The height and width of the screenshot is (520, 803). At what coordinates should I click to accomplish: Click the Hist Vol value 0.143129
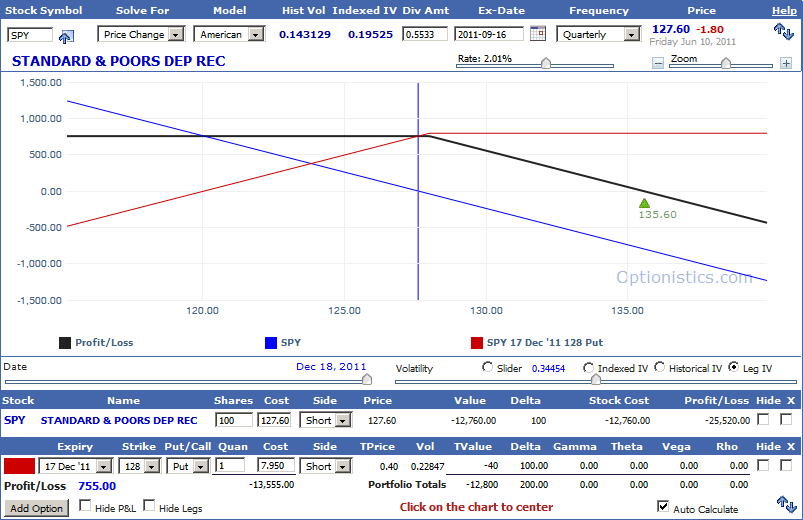[x=305, y=34]
